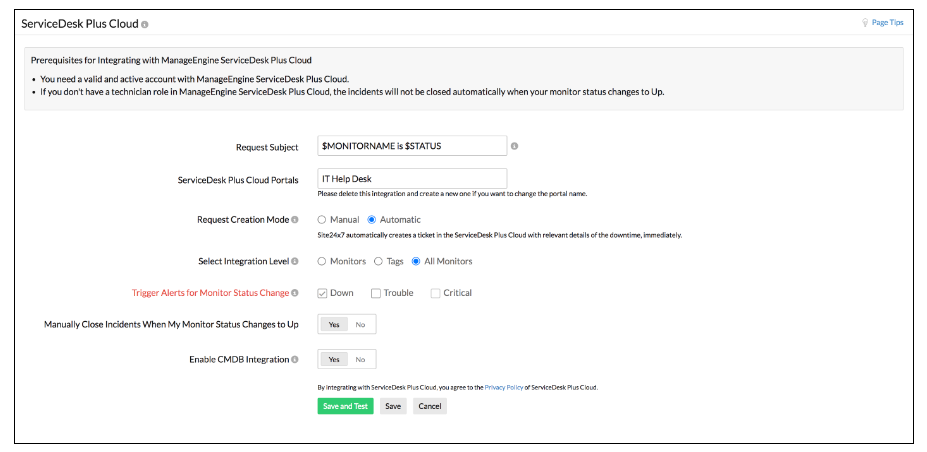Click the Save button
Viewport: 927px width, 452px height.
click(x=393, y=407)
